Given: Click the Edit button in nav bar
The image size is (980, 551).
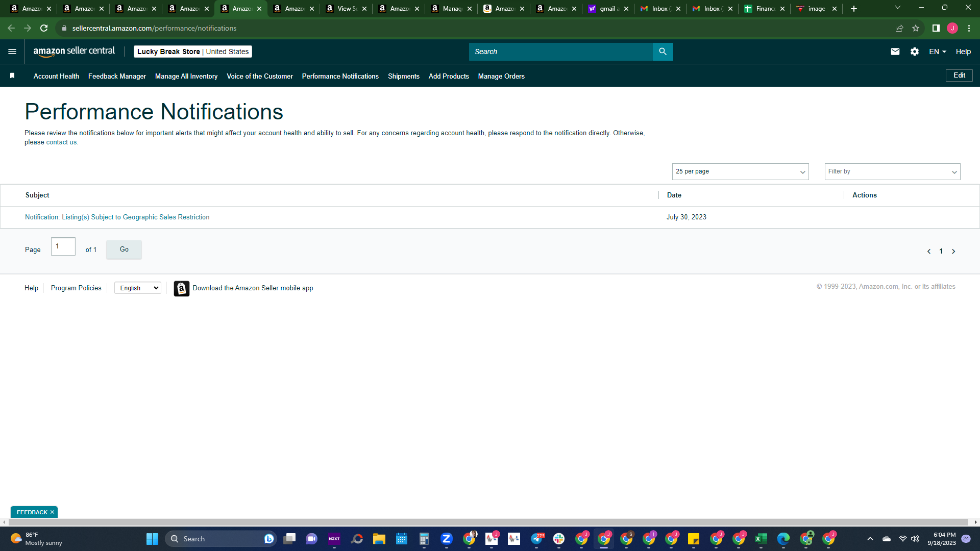Looking at the screenshot, I should pyautogui.click(x=959, y=76).
